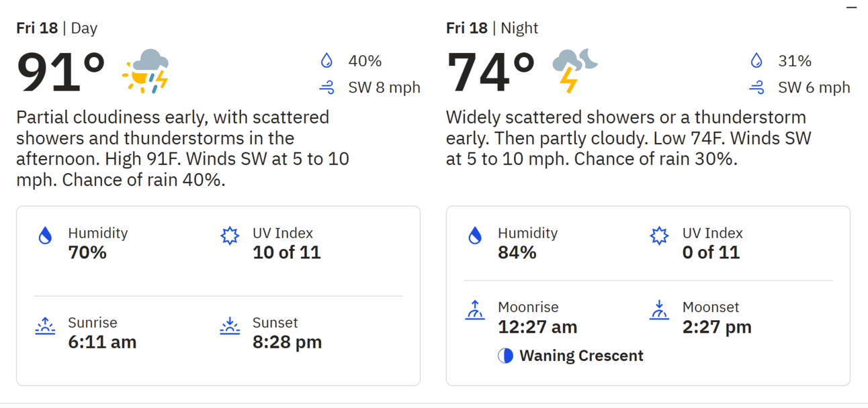Click the Moonrise icon

(x=475, y=310)
